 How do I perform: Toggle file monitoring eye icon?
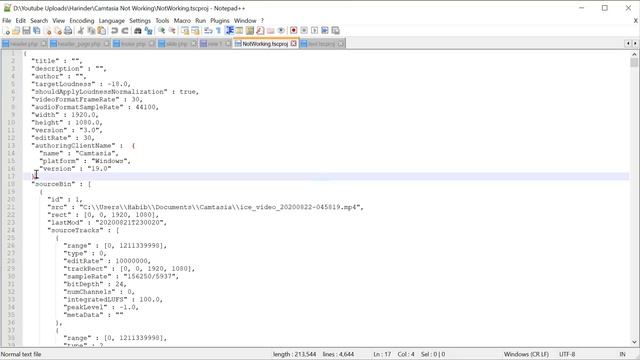tap(281, 31)
